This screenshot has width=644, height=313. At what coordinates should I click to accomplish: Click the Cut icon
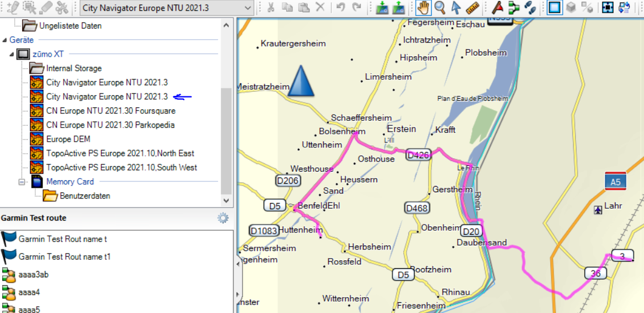pos(271,7)
